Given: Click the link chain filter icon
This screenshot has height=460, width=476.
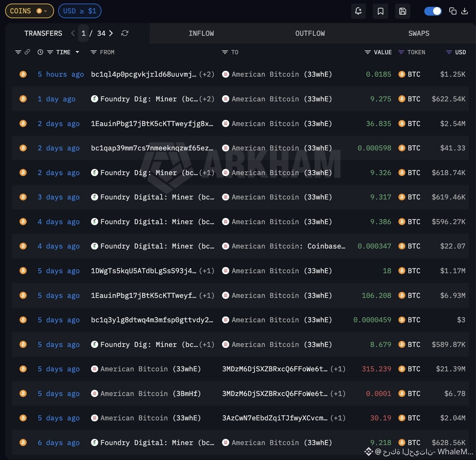Looking at the screenshot, I should pos(27,52).
